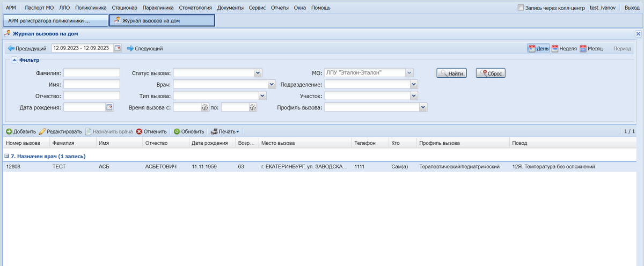The height and width of the screenshot is (266, 644).
Task: Open the Дата рождения calendar icon
Action: tap(109, 107)
